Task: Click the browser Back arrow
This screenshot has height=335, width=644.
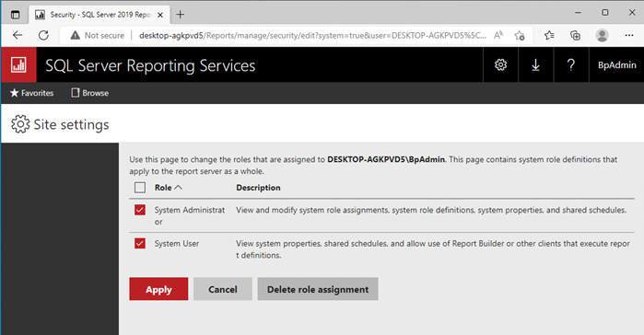Action: coord(18,35)
